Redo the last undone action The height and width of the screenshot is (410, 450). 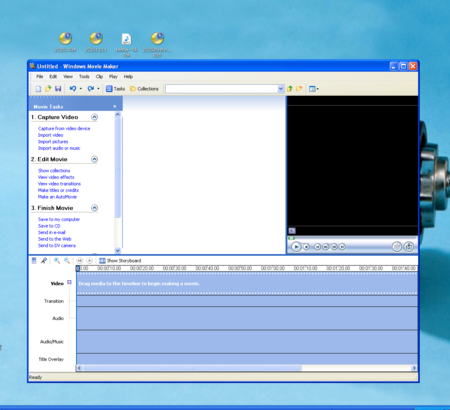point(91,89)
